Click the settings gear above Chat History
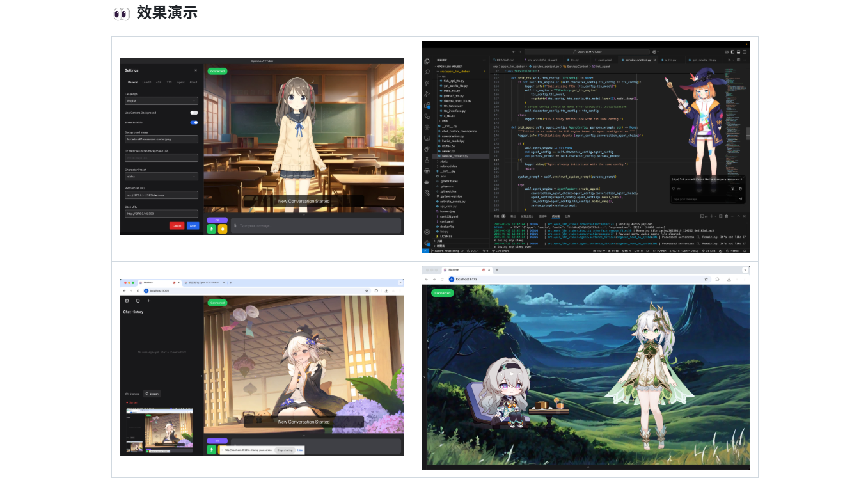Viewport: 868px width, 485px height. point(127,301)
